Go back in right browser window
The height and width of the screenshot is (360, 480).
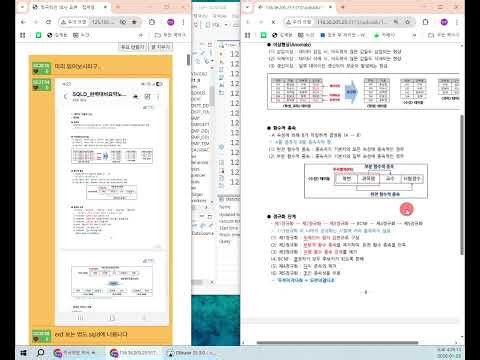coord(248,22)
